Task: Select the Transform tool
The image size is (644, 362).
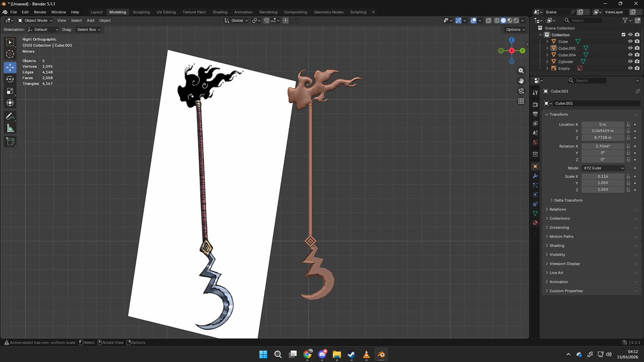Action: click(10, 103)
